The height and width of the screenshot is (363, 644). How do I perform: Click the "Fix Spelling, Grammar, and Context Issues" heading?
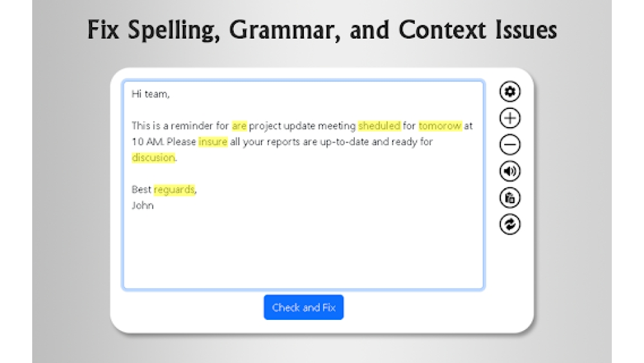(x=322, y=30)
